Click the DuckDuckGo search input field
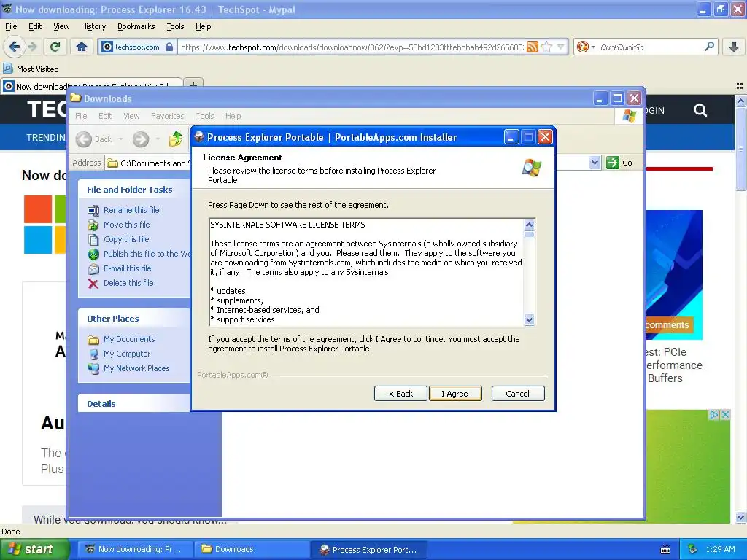Image resolution: width=747 pixels, height=560 pixels. pos(649,47)
